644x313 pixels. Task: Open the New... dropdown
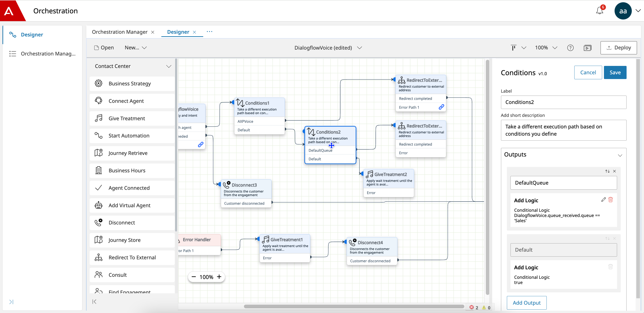tap(136, 48)
